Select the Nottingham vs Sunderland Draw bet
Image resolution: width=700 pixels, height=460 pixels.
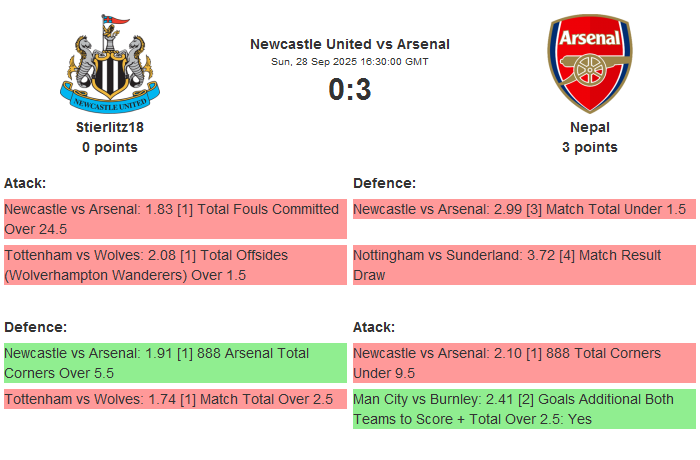(x=523, y=265)
